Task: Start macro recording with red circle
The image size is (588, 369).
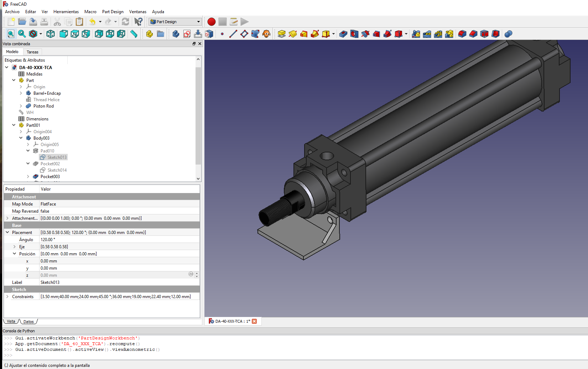Action: click(x=212, y=22)
